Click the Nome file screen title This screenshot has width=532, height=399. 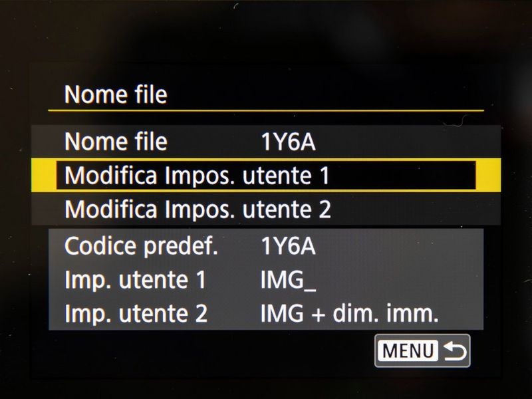[x=115, y=94]
